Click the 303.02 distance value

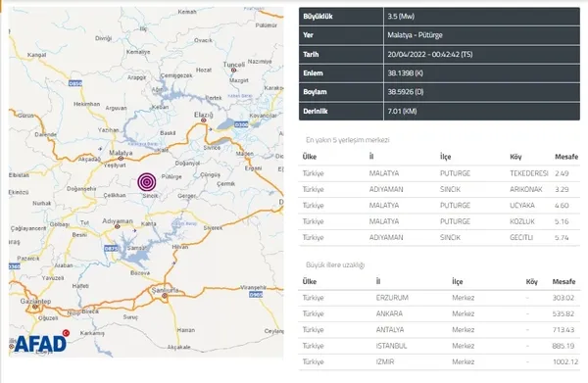click(x=563, y=298)
